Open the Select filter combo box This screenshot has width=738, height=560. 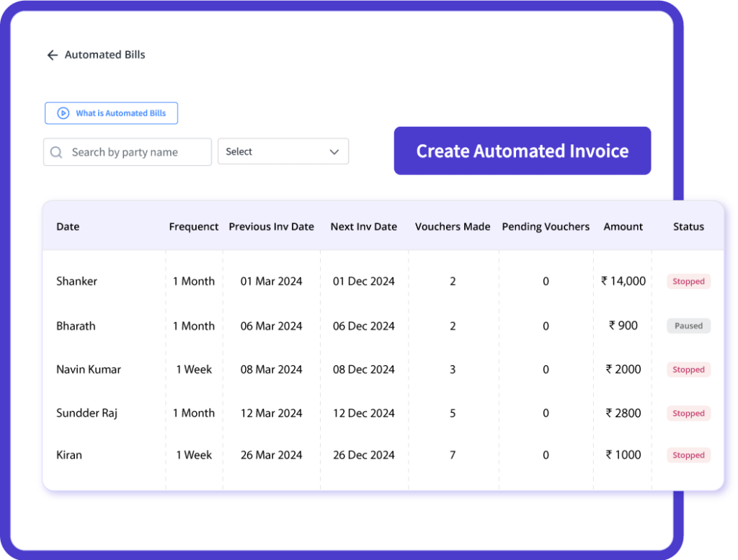283,151
